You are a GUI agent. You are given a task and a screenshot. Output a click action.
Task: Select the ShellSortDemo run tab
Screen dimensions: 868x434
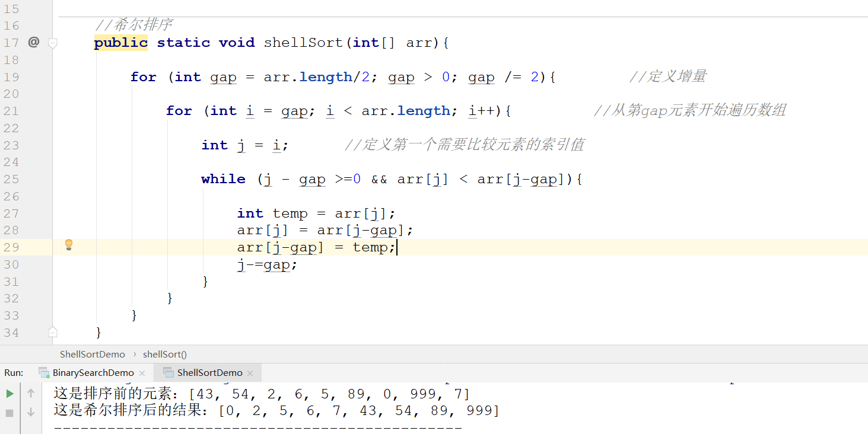(209, 372)
